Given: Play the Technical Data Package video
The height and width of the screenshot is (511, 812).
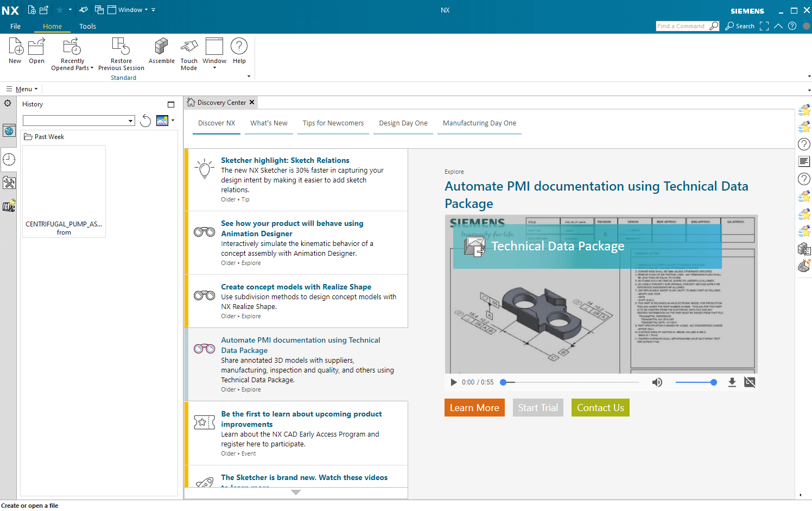Looking at the screenshot, I should 454,382.
